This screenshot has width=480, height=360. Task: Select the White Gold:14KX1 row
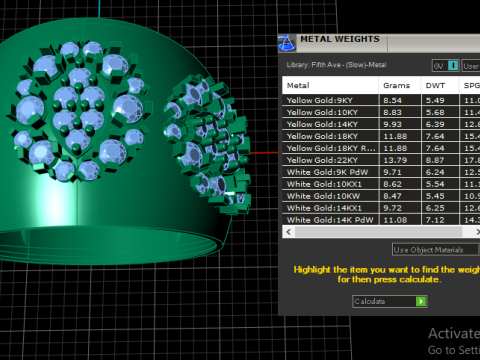pyautogui.click(x=381, y=208)
